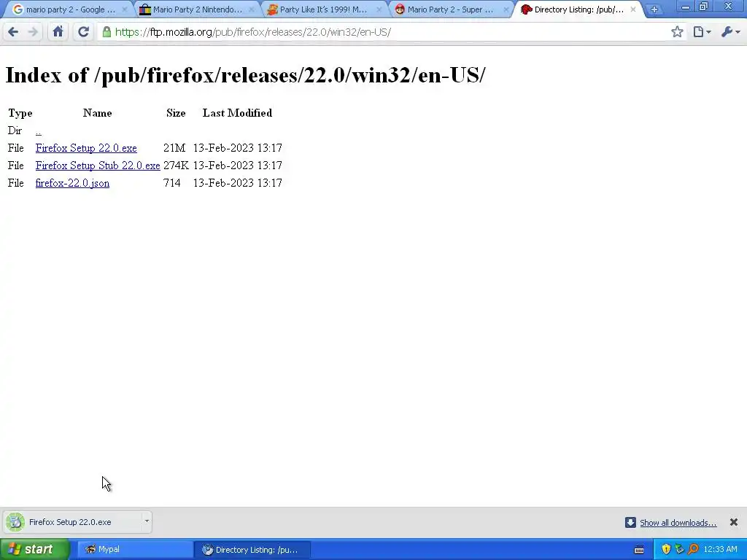Close the mario party 2 Google tab
This screenshot has height=560, width=747.
(125, 9)
